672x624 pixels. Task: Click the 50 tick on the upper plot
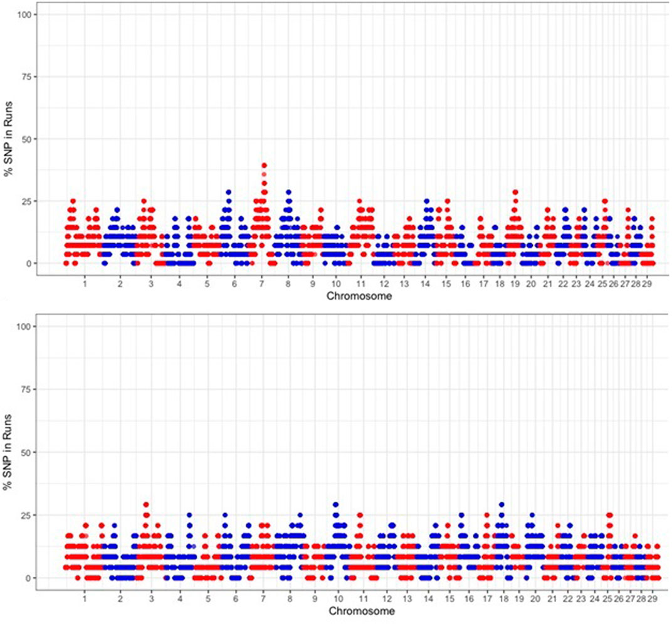pyautogui.click(x=26, y=139)
